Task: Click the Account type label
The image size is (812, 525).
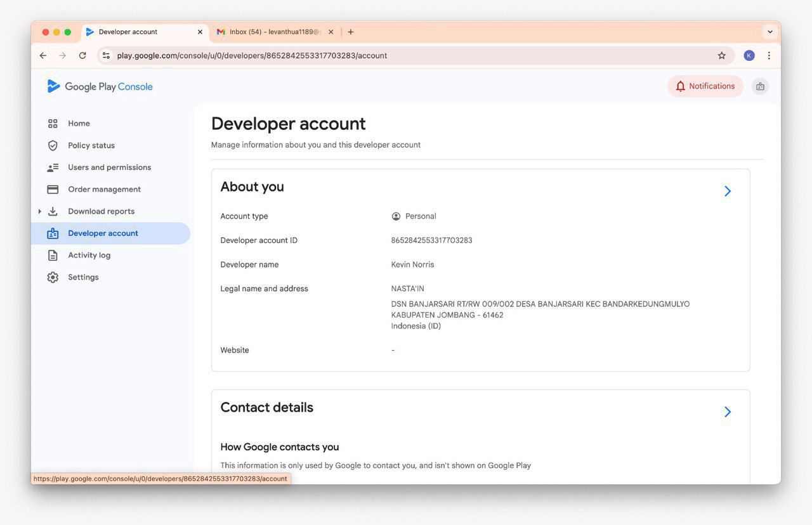Action: coord(244,216)
